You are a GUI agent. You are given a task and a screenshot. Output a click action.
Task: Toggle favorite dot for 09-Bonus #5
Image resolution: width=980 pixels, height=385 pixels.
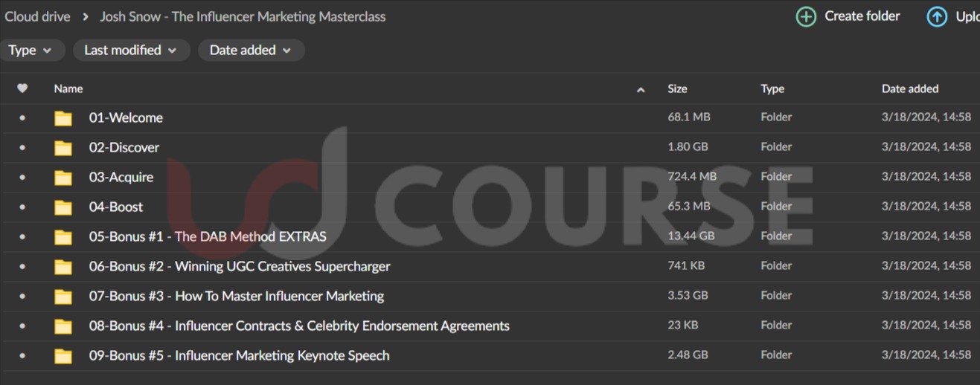coord(22,355)
